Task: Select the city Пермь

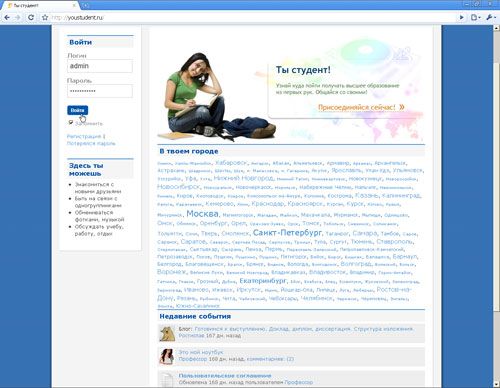Action: pyautogui.click(x=273, y=249)
